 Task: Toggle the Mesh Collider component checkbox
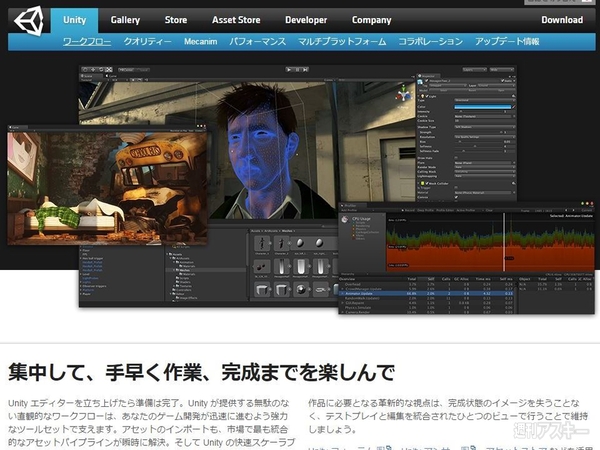pos(427,183)
